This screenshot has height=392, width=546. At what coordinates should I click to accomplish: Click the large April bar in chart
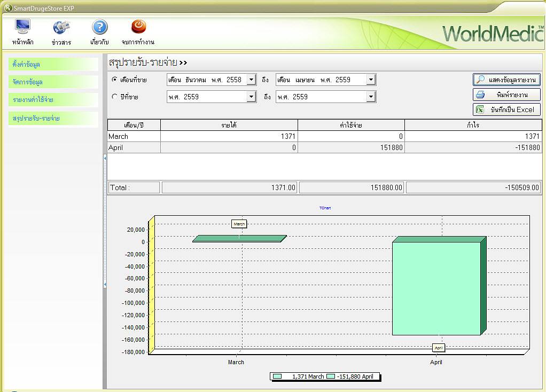436,288
